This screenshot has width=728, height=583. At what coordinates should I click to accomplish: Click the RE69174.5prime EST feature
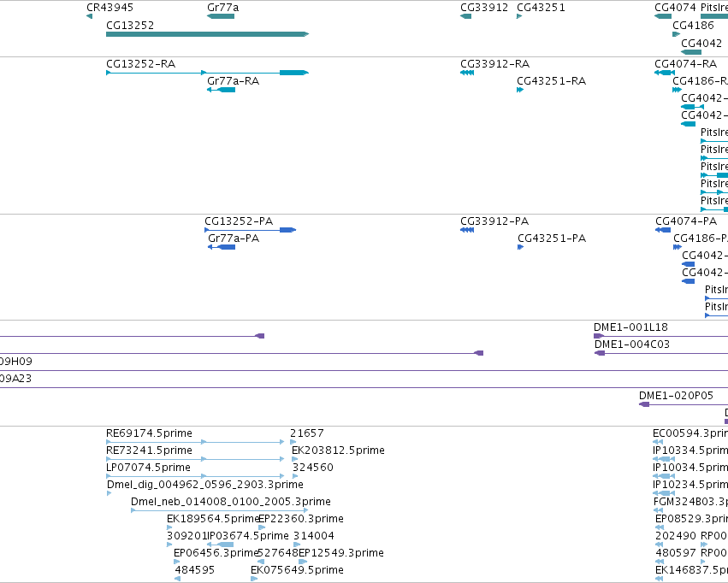pos(195,442)
